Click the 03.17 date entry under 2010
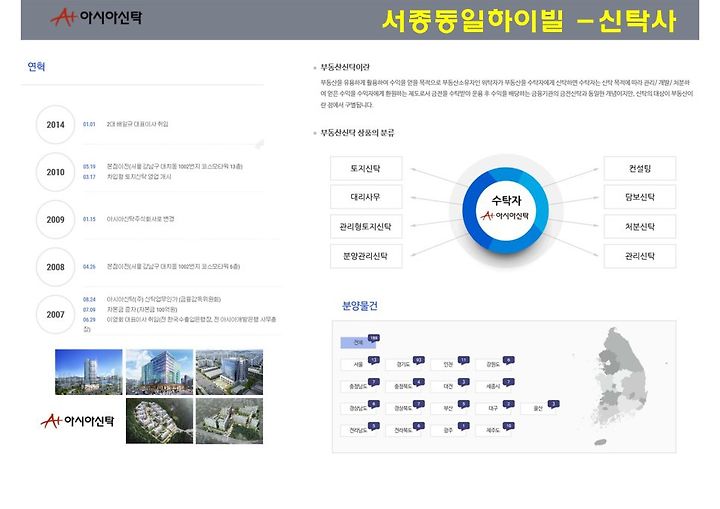The image size is (720, 509). [x=89, y=177]
